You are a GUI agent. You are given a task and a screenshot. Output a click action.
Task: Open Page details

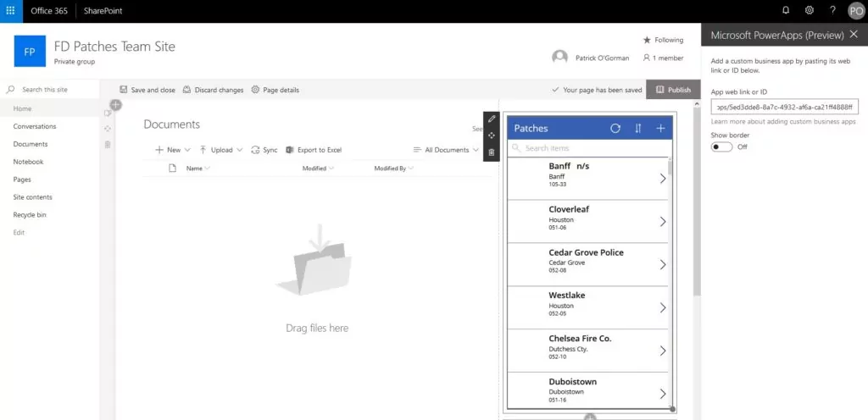point(275,90)
